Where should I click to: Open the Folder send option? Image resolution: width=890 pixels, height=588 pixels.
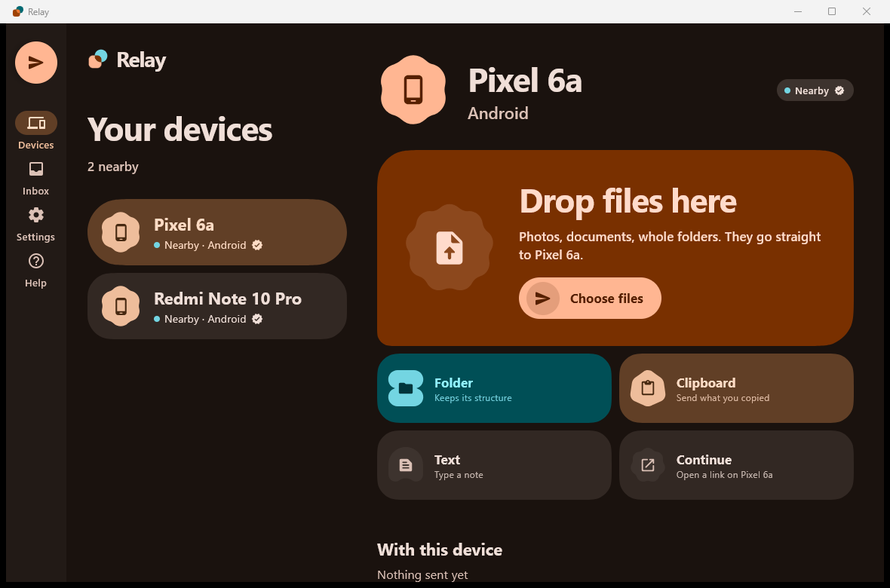(494, 388)
